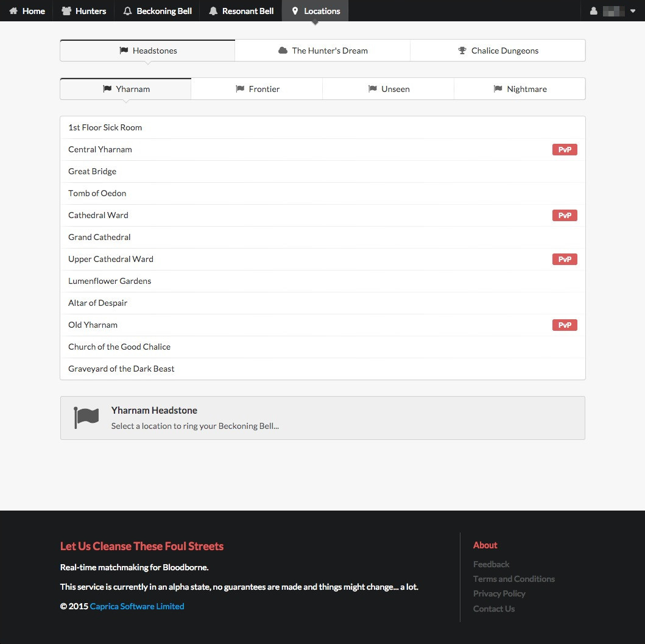
Task: Select the Nightmare headstone tab
Action: [x=520, y=89]
